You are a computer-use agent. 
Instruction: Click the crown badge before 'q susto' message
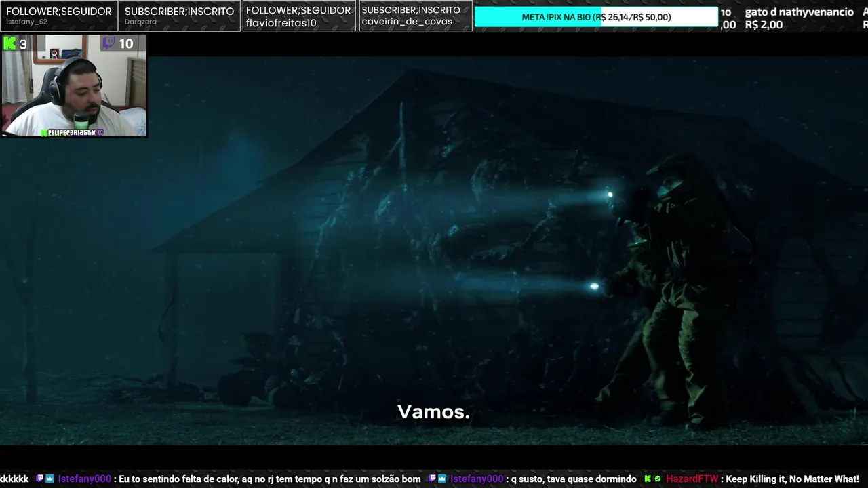pyautogui.click(x=442, y=479)
